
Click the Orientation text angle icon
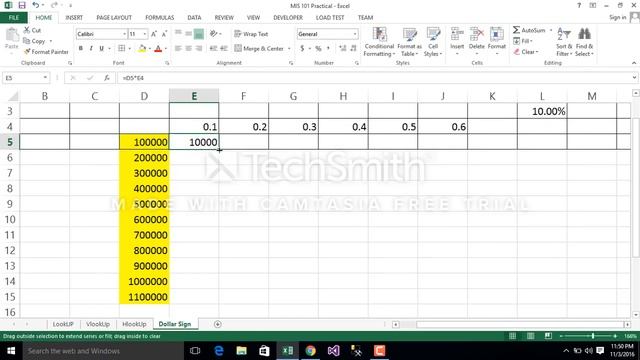pos(213,34)
